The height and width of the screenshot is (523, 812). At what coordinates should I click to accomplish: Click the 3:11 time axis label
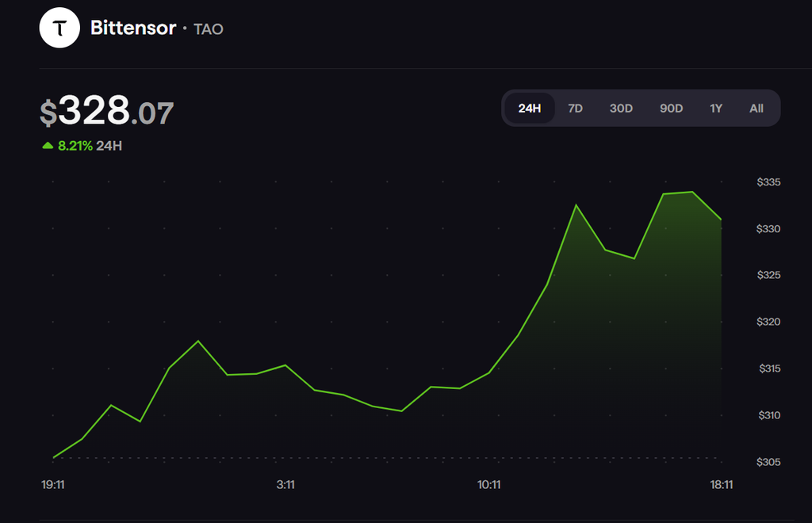click(x=285, y=485)
